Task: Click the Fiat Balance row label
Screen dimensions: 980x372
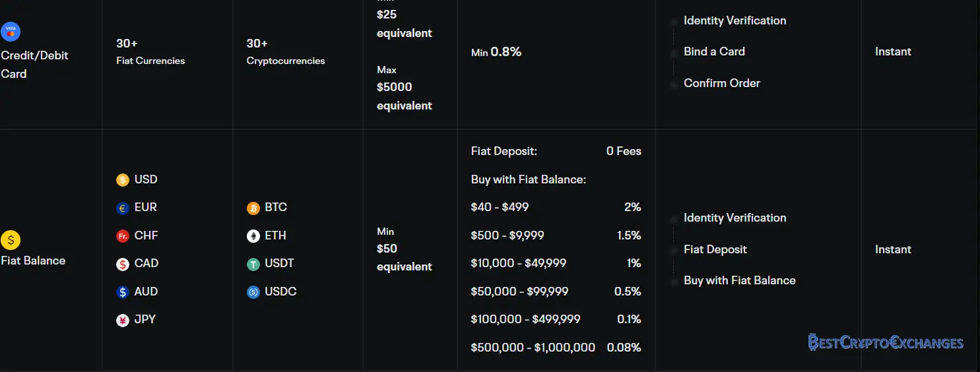Action: click(33, 261)
